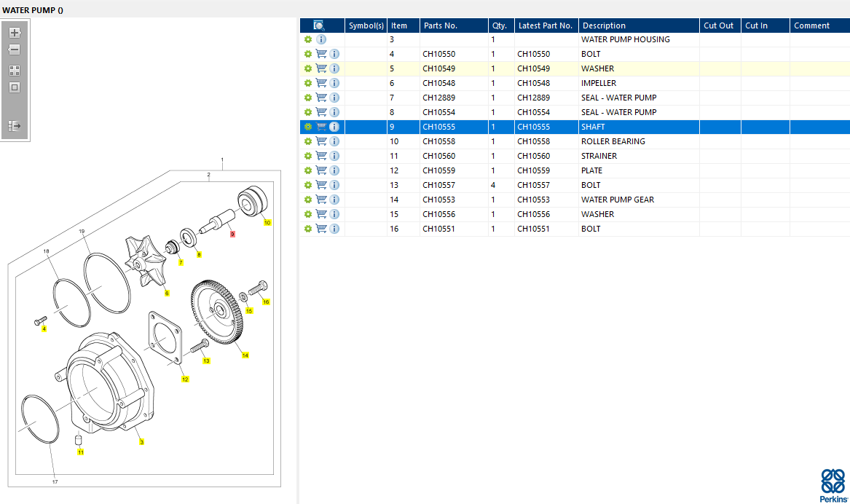Click the four-square grid view icon
The image size is (850, 504).
coord(15,71)
